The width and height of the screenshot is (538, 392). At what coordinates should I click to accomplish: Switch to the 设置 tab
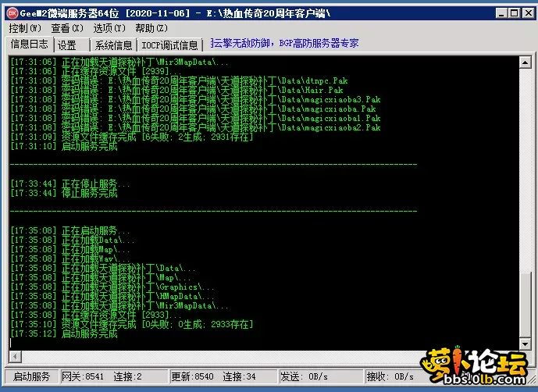(x=71, y=45)
